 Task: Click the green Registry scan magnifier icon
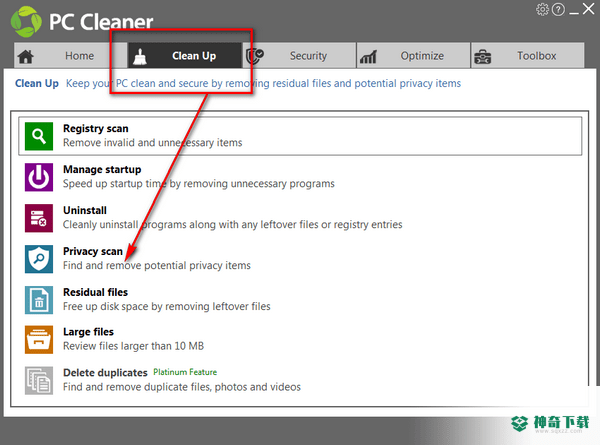pos(39,136)
